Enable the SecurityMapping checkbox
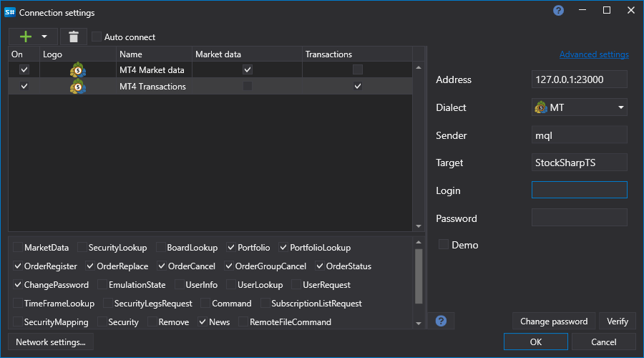This screenshot has width=644, height=358. coord(18,321)
